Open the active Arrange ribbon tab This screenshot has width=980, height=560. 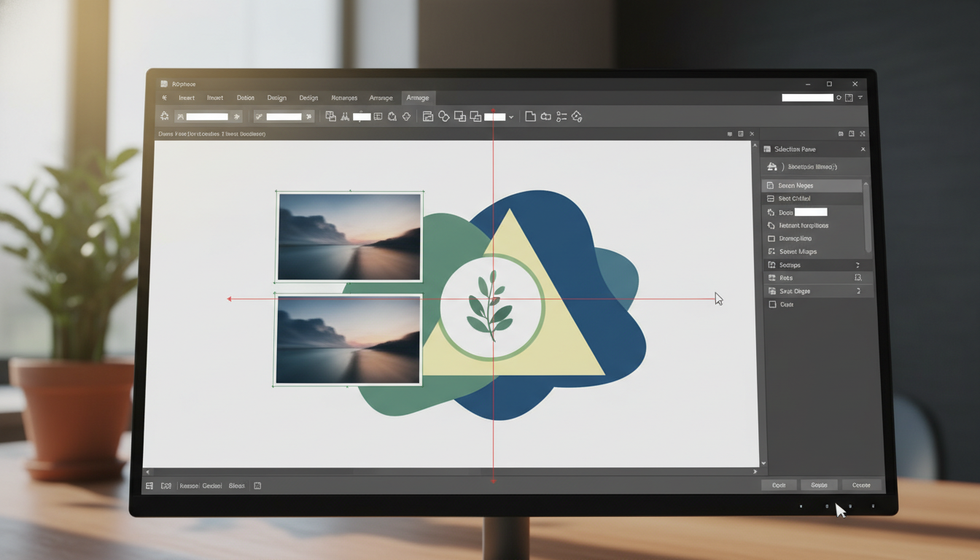click(x=418, y=98)
